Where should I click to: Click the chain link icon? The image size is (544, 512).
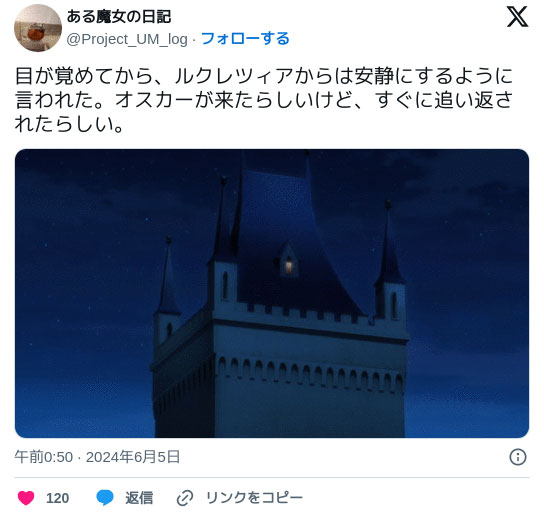185,498
